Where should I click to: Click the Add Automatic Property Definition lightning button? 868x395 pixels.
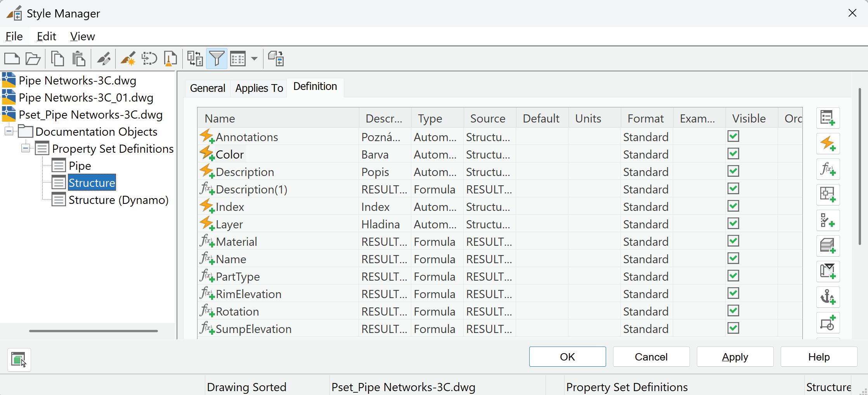[x=828, y=143]
